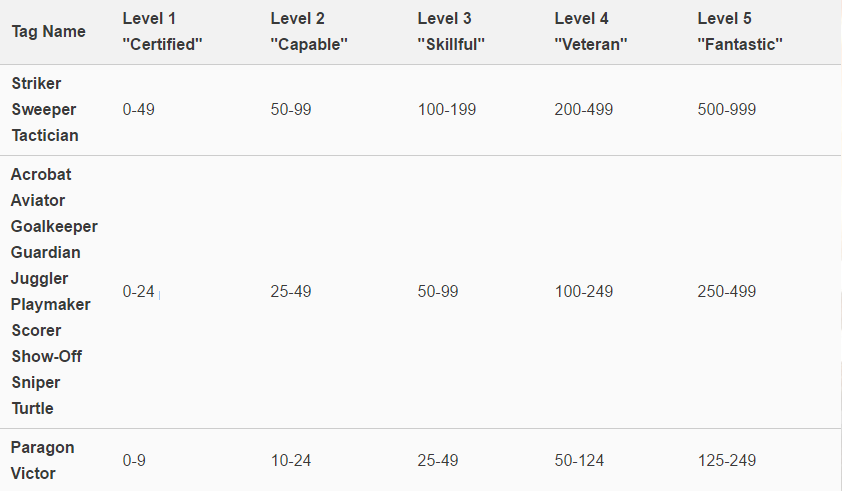Select the Level 4 "Veteran" header
Viewport: 842px width, 491px height.
(x=592, y=32)
